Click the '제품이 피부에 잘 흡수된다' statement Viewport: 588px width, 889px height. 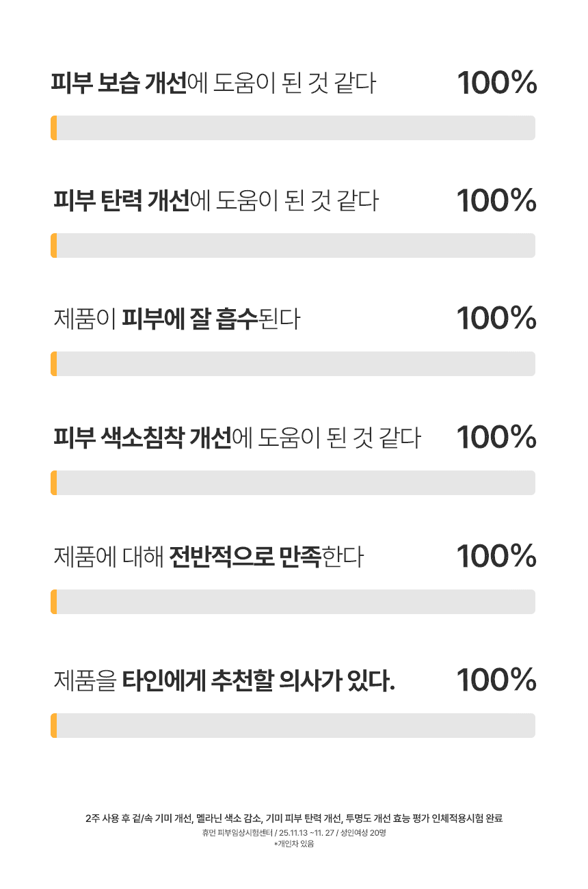click(x=176, y=319)
